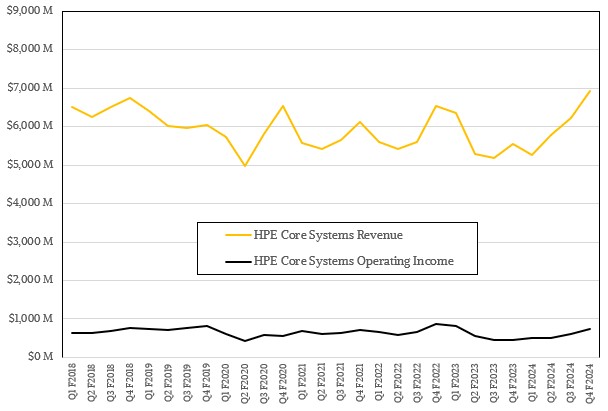Select the $9,000 M axis label
This screenshot has height=411, width=608.
pyautogui.click(x=30, y=10)
